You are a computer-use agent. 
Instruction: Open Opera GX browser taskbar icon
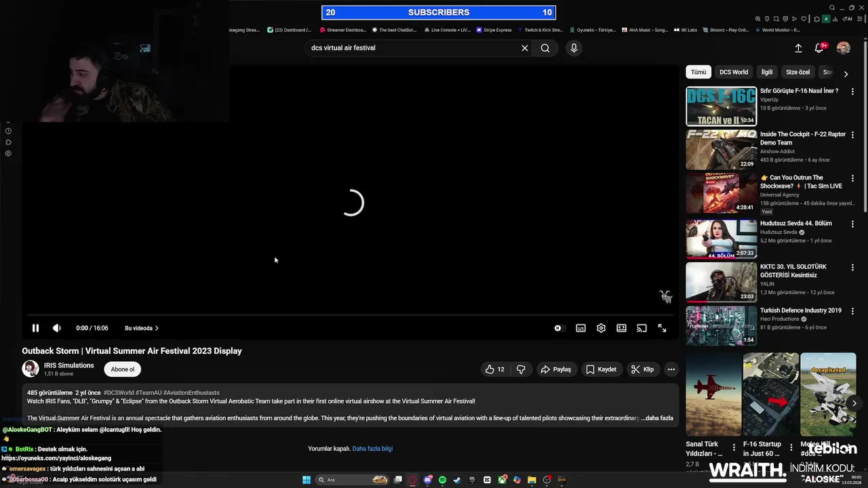412,480
